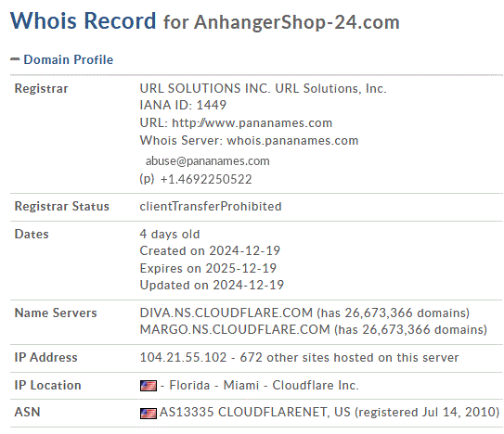Click the IANA ID 1449 text
504x434 pixels.
(x=183, y=105)
